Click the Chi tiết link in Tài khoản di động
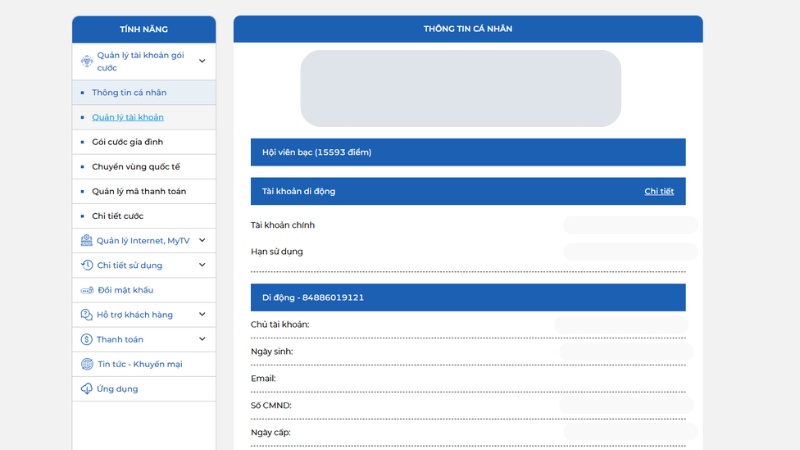800x450 pixels. coord(658,191)
